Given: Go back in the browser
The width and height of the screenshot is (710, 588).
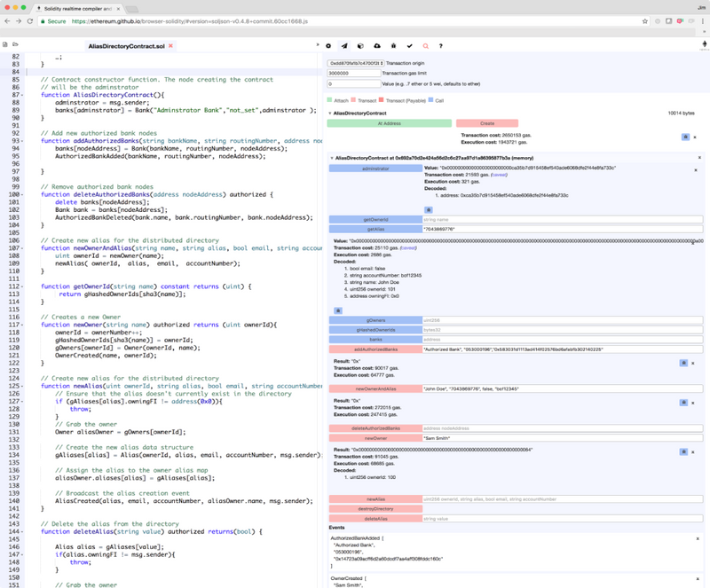Looking at the screenshot, I should (7, 21).
